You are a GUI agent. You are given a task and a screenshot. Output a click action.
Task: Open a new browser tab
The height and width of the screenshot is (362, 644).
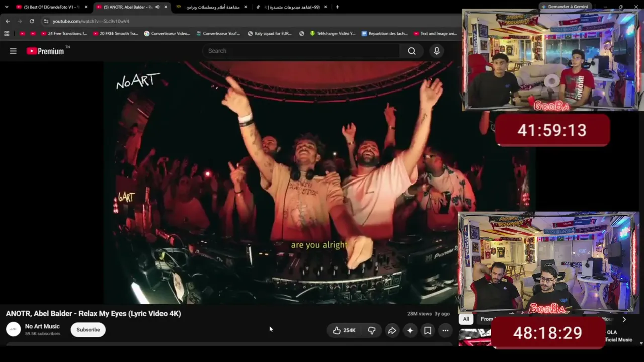(337, 7)
